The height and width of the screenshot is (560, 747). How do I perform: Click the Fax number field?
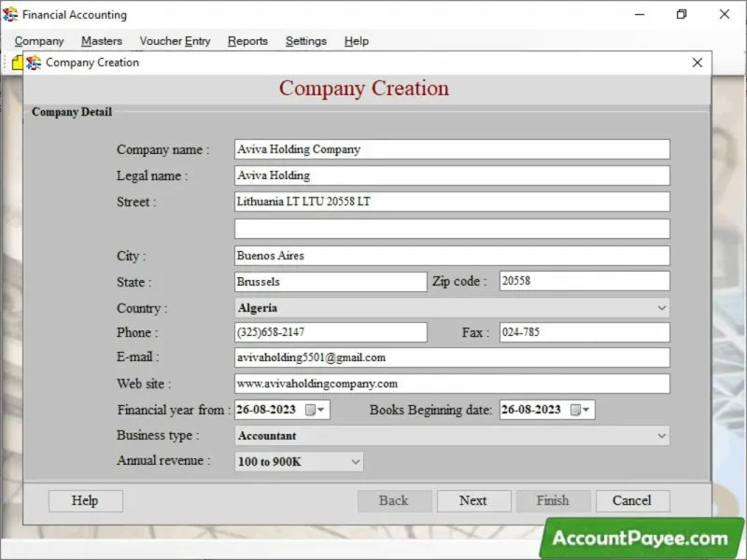[585, 332]
